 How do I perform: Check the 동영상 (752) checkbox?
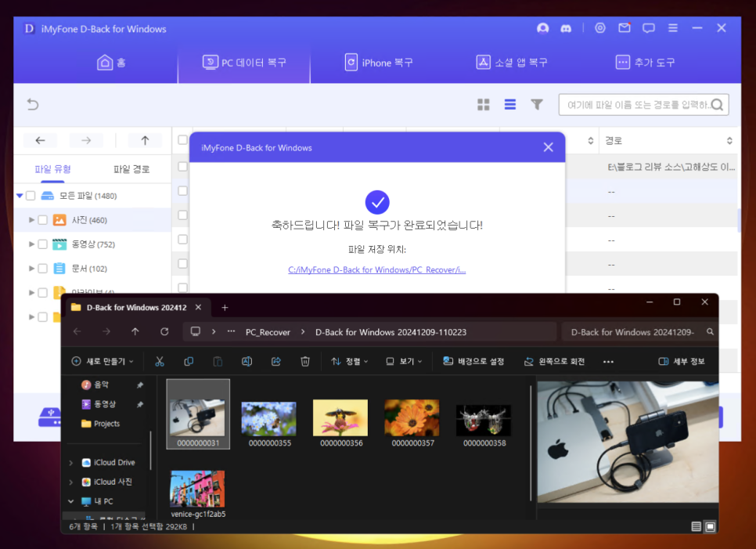[43, 244]
